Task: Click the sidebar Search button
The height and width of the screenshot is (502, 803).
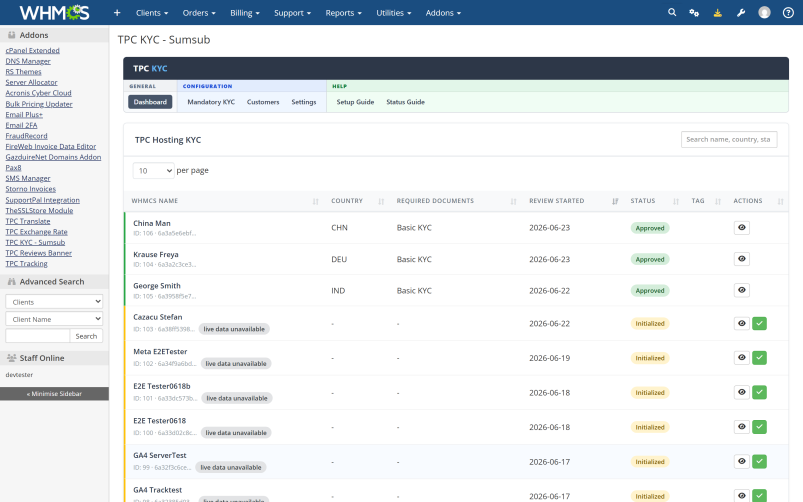Action: pyautogui.click(x=86, y=336)
